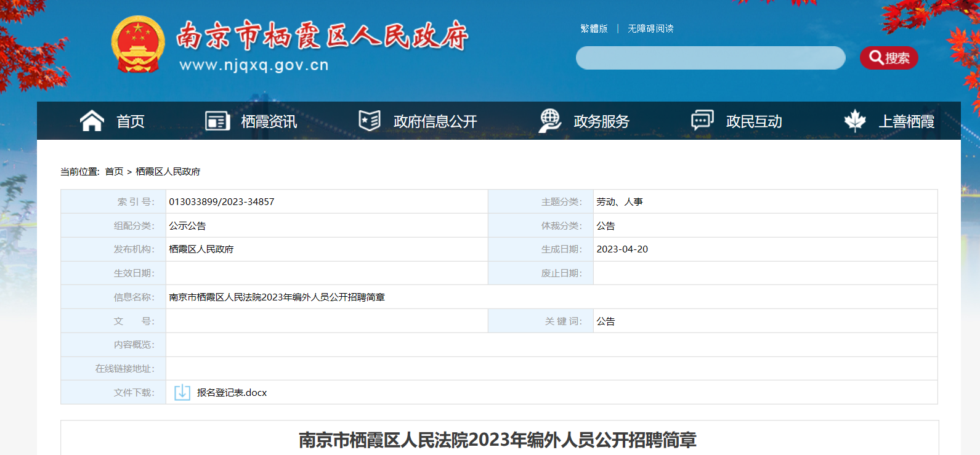Screen dimensions: 980x455
Task: Click the globe icon beside 政务服务
Action: 549,121
